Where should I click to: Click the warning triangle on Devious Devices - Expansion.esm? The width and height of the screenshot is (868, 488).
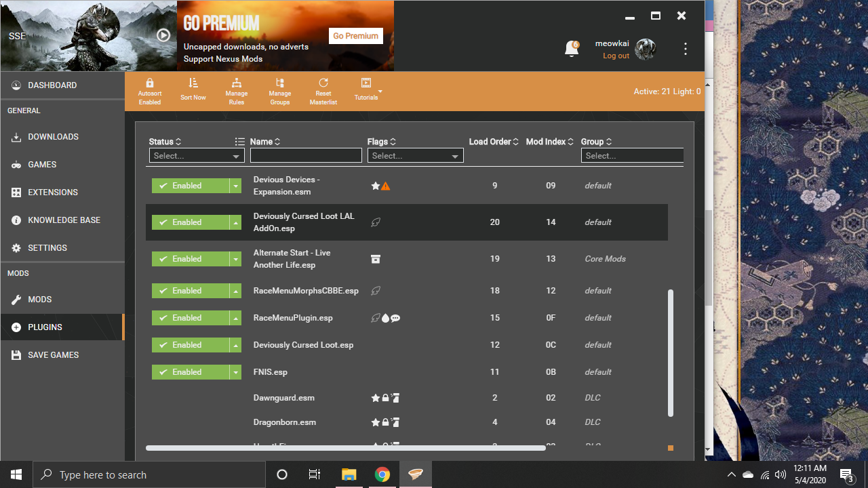(x=385, y=186)
